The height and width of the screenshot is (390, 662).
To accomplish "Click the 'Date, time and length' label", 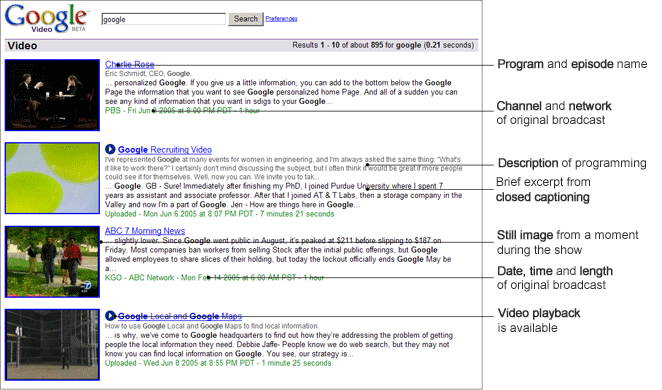I will (555, 278).
